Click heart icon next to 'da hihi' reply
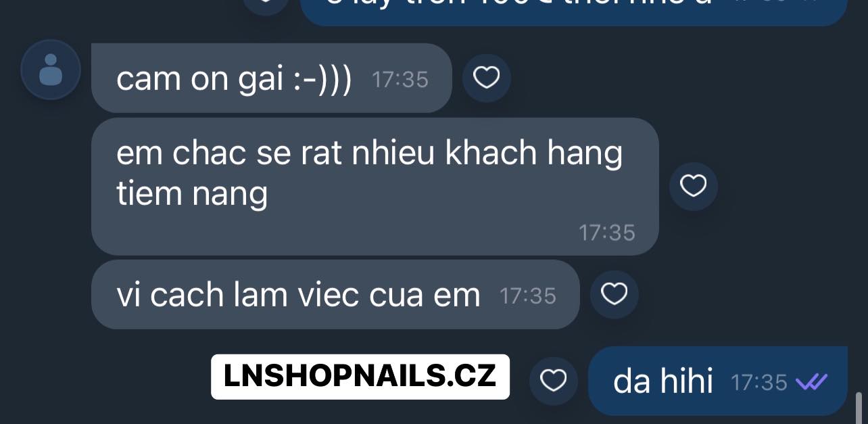 [554, 381]
